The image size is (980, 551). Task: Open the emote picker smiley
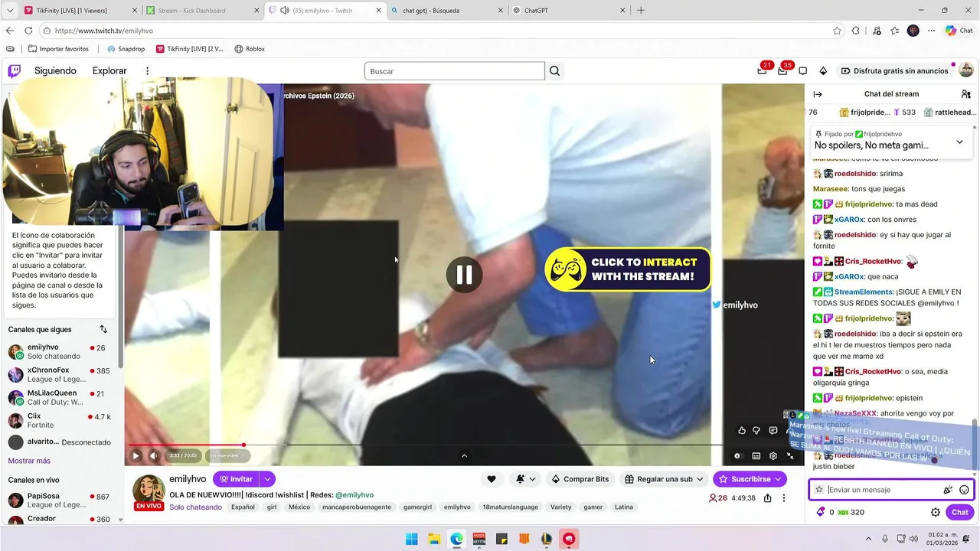964,490
